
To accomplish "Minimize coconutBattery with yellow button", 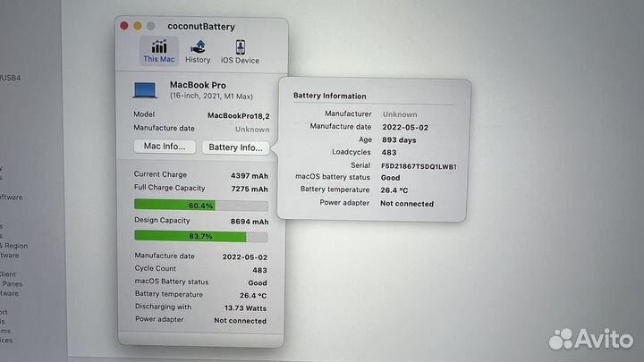I will coord(138,26).
